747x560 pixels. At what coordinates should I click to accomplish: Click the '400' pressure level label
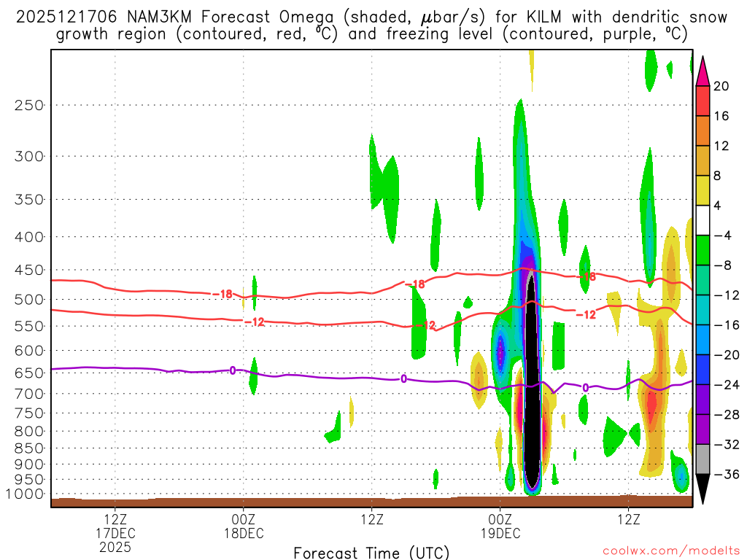click(29, 237)
